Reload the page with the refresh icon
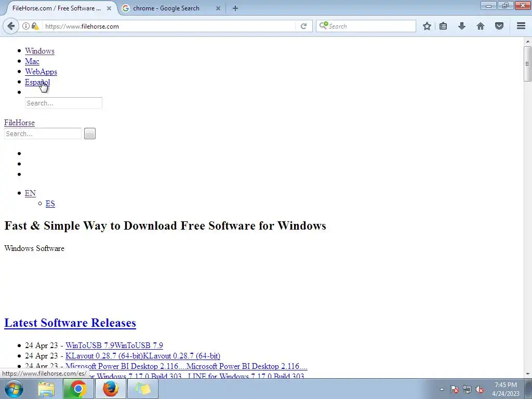This screenshot has height=399, width=532. coord(303,26)
